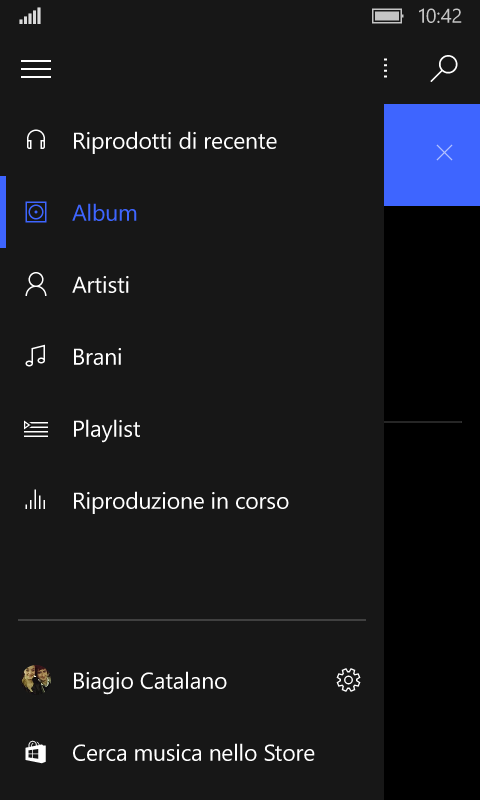Click the Artisti person icon
The height and width of the screenshot is (800, 480).
[x=36, y=285]
